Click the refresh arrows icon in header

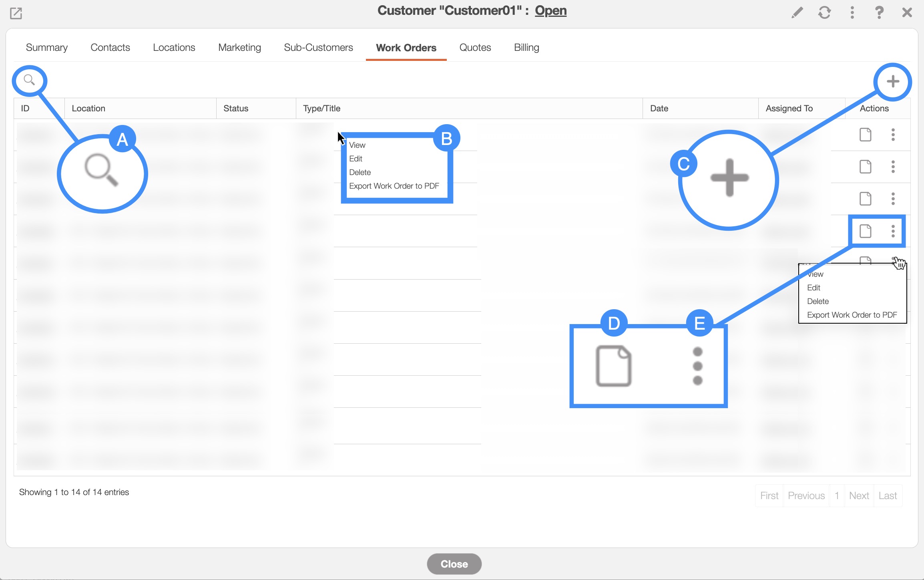click(824, 12)
